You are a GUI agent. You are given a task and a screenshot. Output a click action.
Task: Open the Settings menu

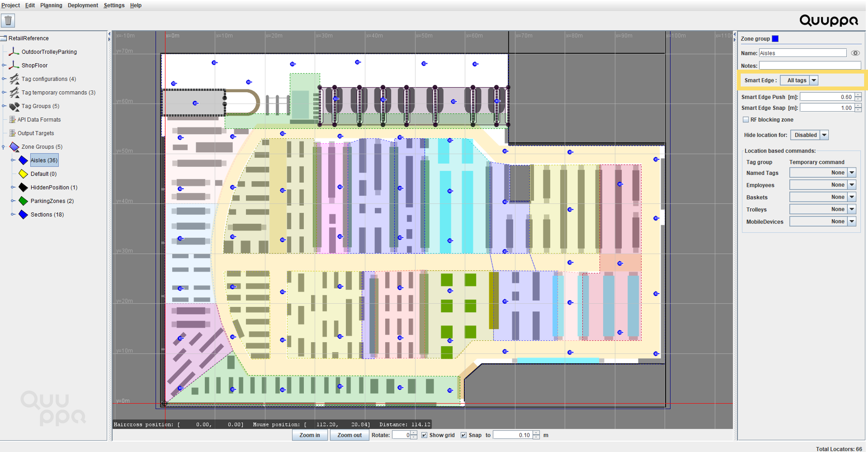(114, 5)
